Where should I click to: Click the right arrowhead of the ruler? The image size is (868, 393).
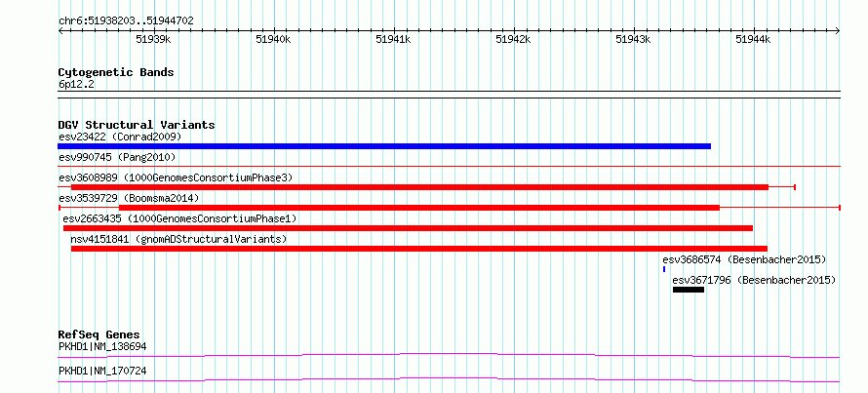coord(838,31)
